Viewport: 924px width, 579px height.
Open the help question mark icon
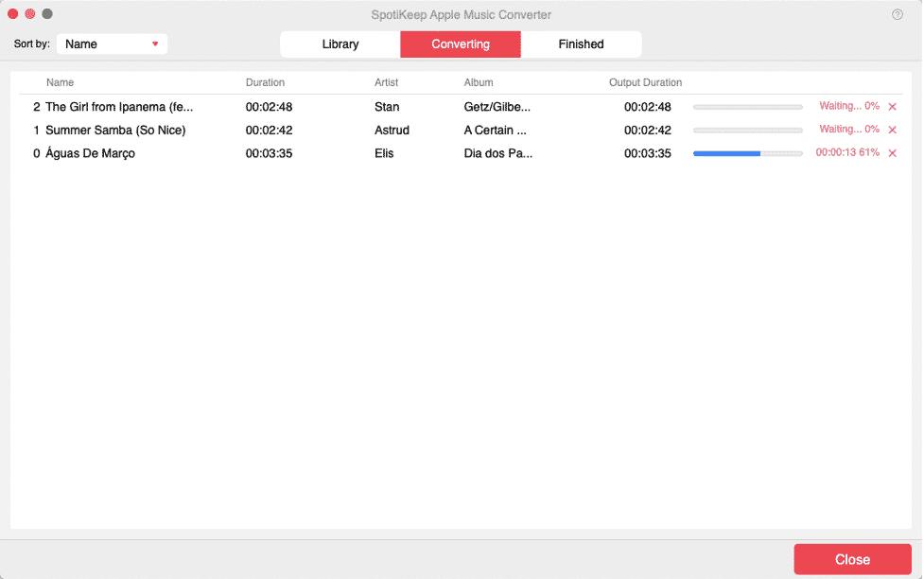[x=898, y=14]
